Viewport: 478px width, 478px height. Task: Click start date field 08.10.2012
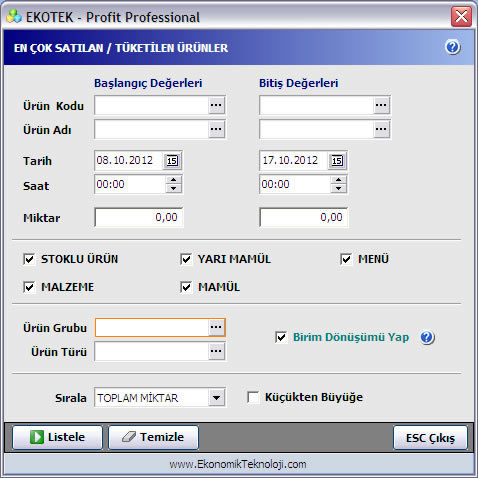(x=129, y=161)
